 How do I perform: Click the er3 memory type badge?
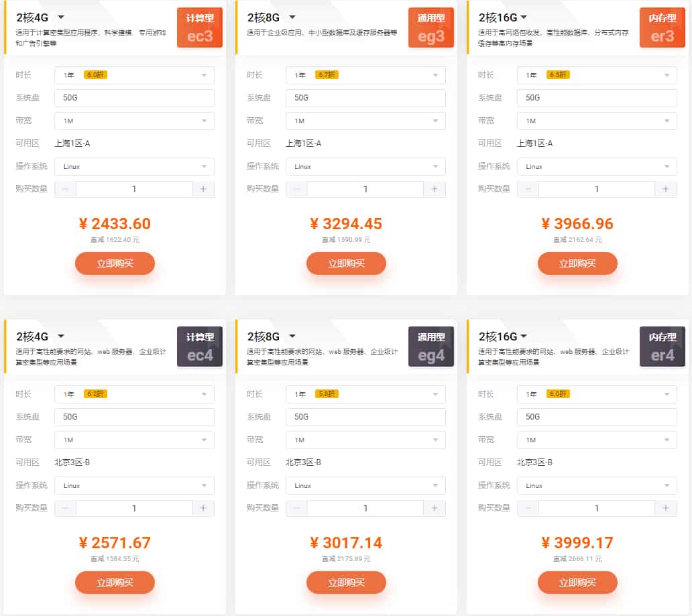pyautogui.click(x=662, y=27)
